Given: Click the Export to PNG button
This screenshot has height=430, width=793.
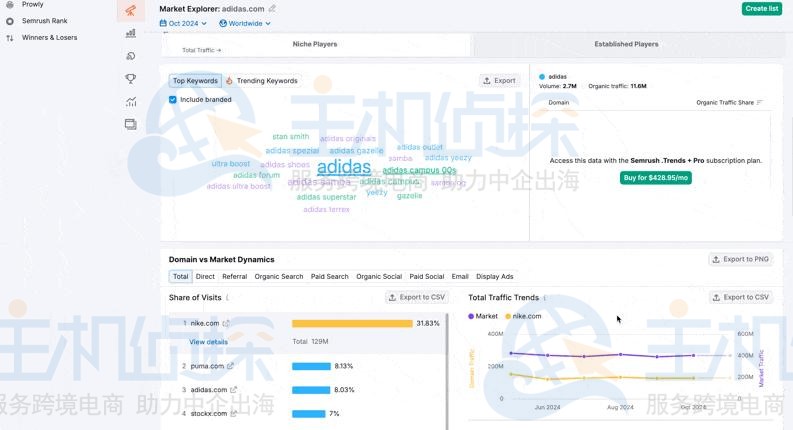Looking at the screenshot, I should click(x=741, y=260).
